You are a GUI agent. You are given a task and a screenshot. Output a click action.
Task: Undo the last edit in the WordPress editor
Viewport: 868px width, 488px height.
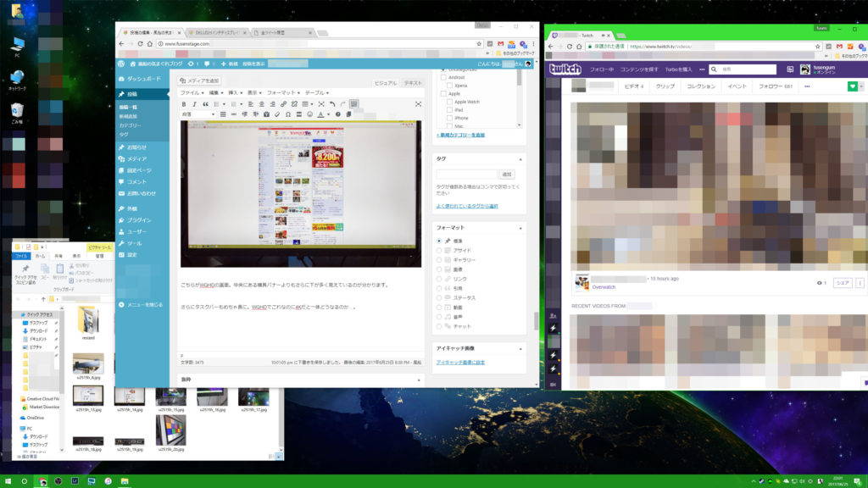[x=332, y=104]
